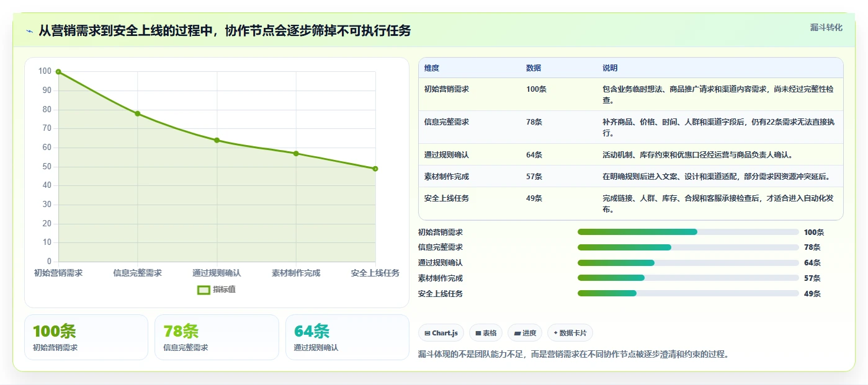Click the 信息完整需求 progress bar
The width and height of the screenshot is (868, 385).
click(x=688, y=247)
